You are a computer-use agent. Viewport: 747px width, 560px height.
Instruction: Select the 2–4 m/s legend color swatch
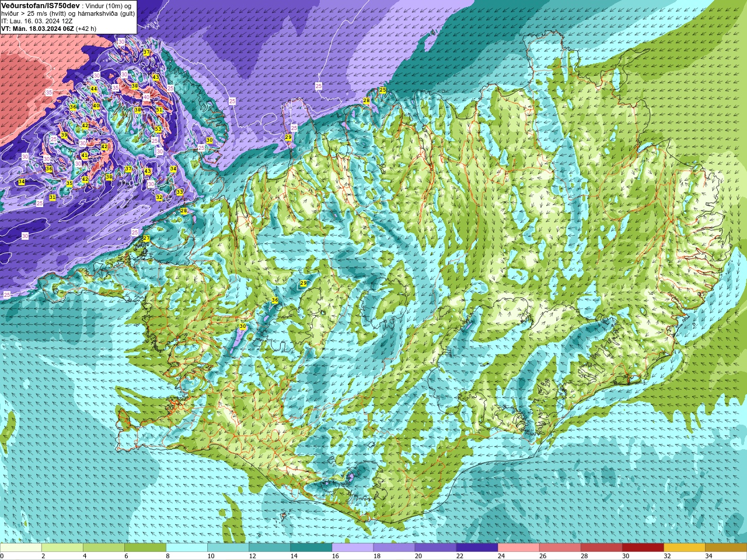click(x=62, y=548)
